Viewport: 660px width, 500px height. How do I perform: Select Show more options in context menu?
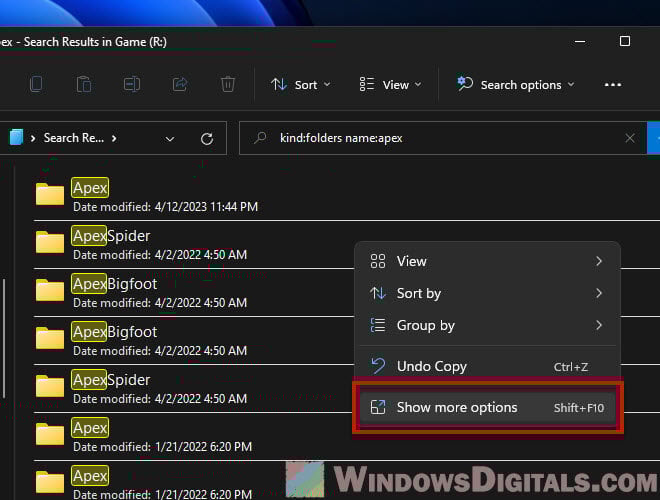(487, 407)
